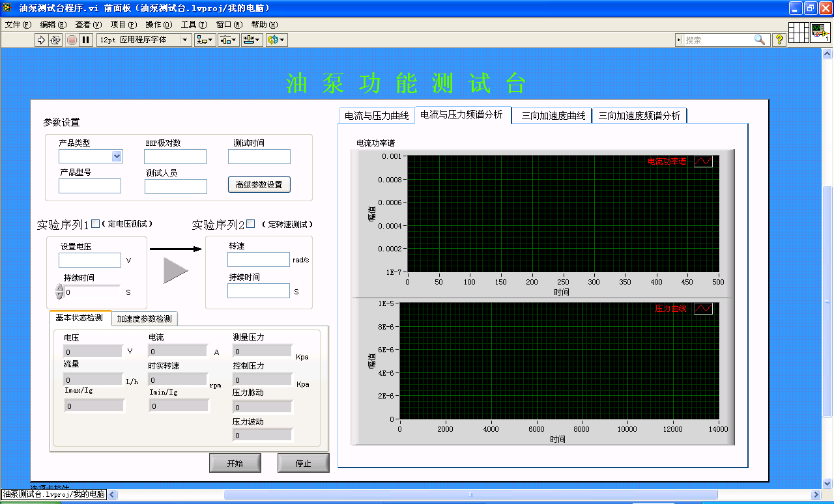Click the magnifier icon in search box
Screen dimensions: 834x504
760,40
